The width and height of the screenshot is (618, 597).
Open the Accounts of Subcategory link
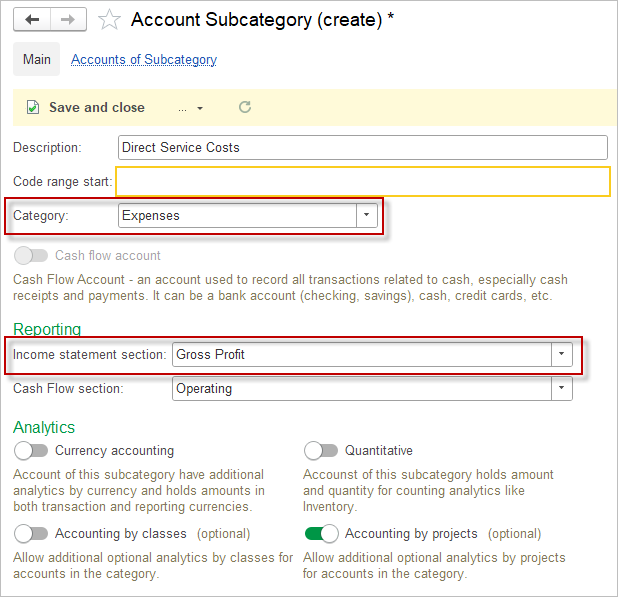point(144,60)
